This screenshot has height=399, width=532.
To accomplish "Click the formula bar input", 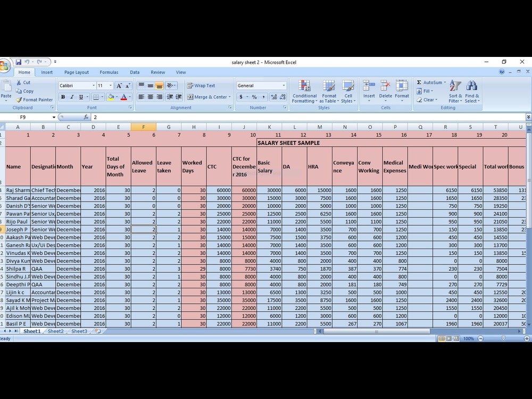I will tap(308, 117).
